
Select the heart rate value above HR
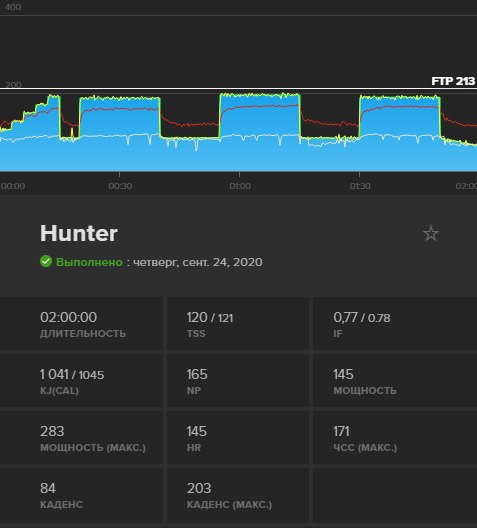coord(197,431)
